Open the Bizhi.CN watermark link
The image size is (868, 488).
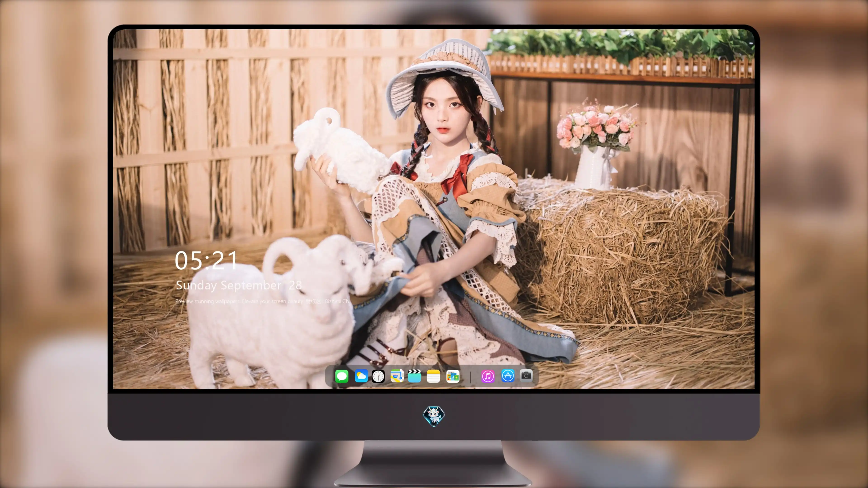click(337, 301)
